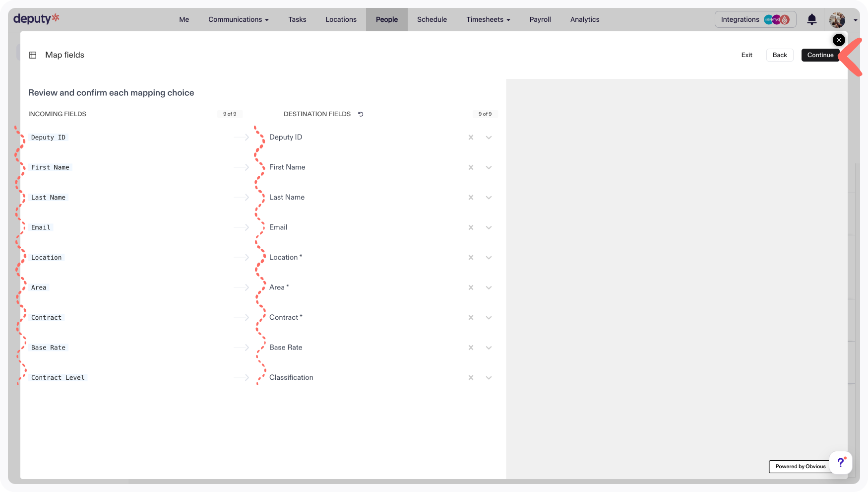
Task: Open the notifications bell
Action: pyautogui.click(x=811, y=19)
